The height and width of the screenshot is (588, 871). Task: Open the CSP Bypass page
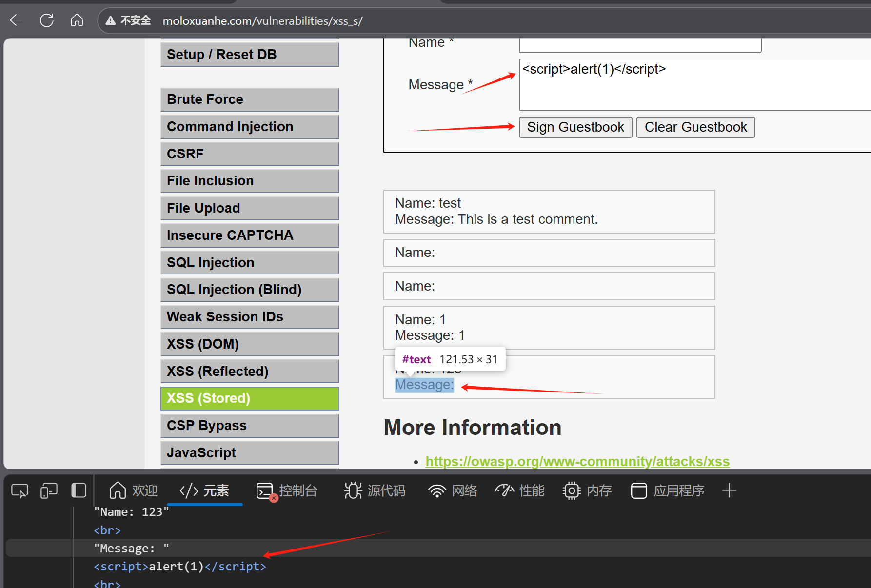pyautogui.click(x=250, y=426)
